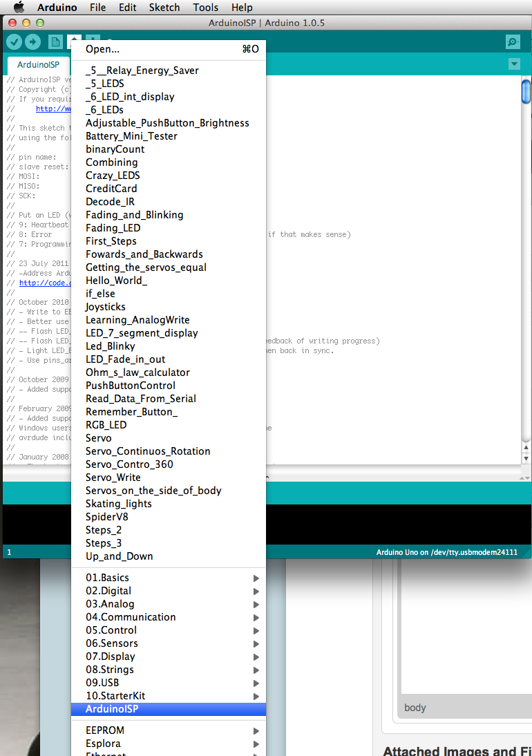Viewport: 532px width, 756px height.
Task: Select the highlighted ArduinoISP example
Action: 169,709
